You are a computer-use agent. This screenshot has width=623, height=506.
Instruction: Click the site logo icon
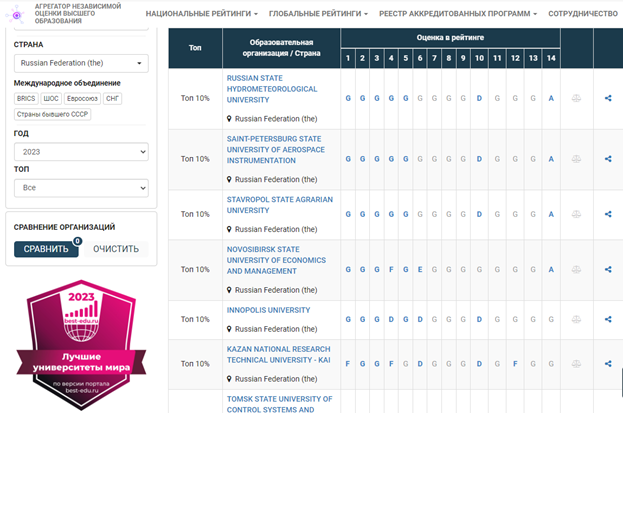point(16,15)
